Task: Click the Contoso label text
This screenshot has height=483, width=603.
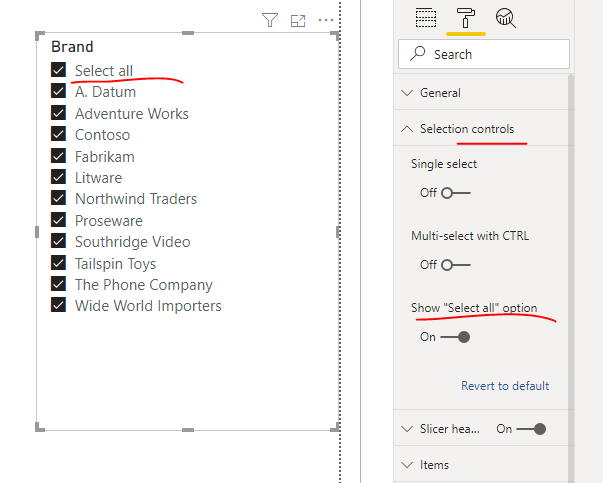Action: tap(102, 135)
